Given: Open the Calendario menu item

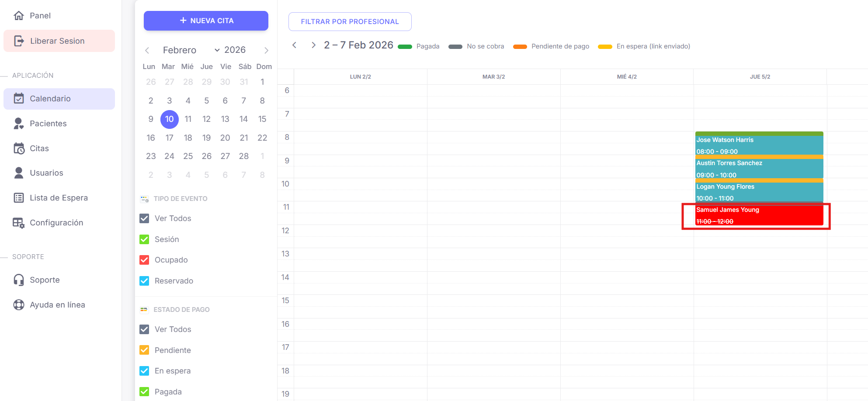Looking at the screenshot, I should click(x=59, y=99).
